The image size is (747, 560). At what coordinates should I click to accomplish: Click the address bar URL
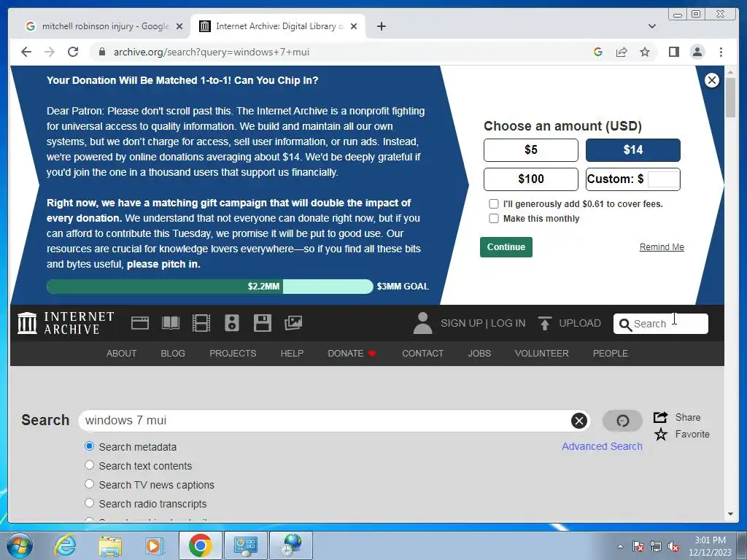pos(212,52)
